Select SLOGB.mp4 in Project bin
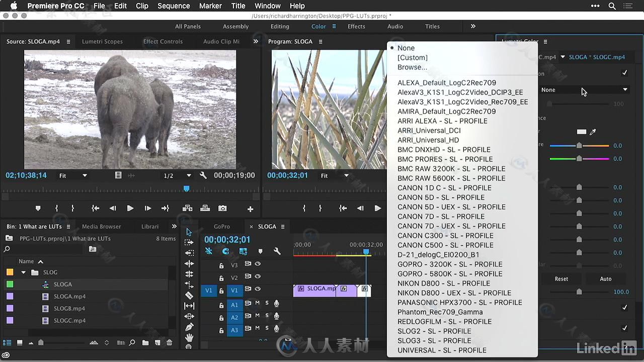 click(x=69, y=308)
